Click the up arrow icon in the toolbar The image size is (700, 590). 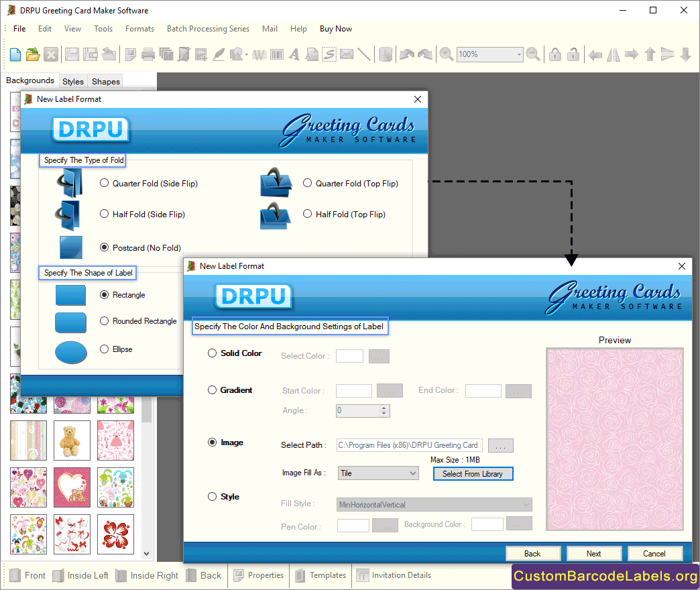[x=650, y=54]
